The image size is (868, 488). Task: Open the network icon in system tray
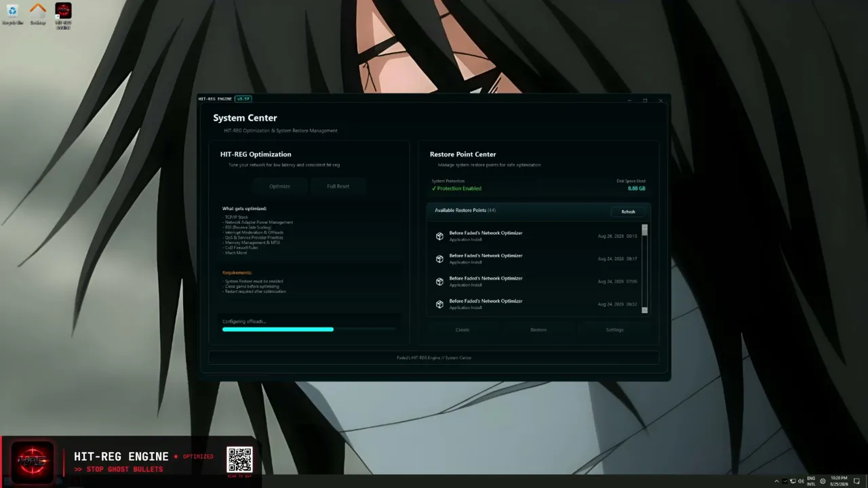(793, 481)
